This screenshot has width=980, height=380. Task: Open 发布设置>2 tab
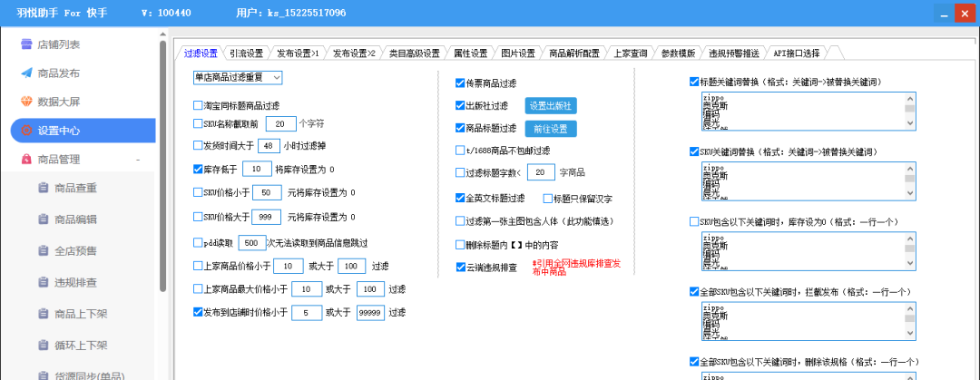[354, 54]
